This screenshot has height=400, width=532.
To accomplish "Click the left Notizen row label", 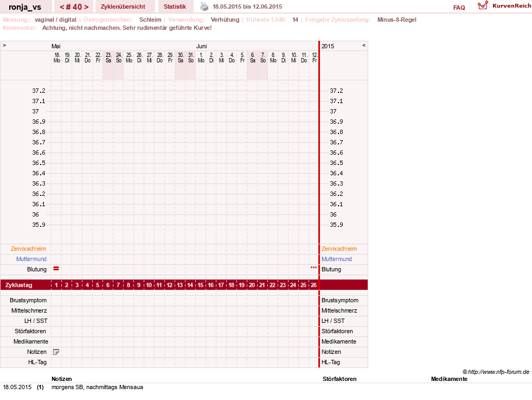I will coord(37,352).
